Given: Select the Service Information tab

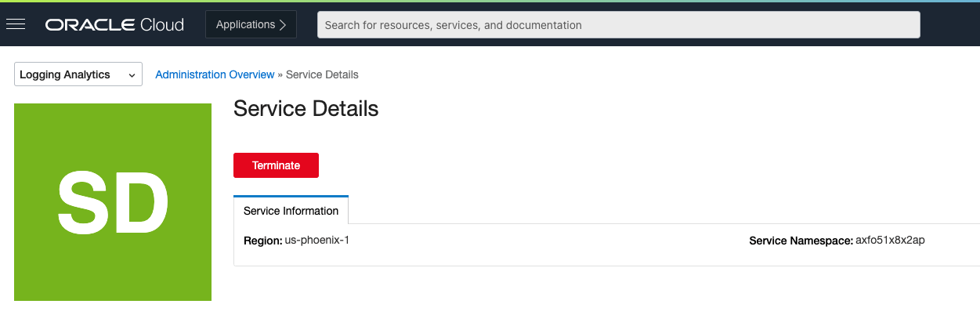Looking at the screenshot, I should 291,211.
